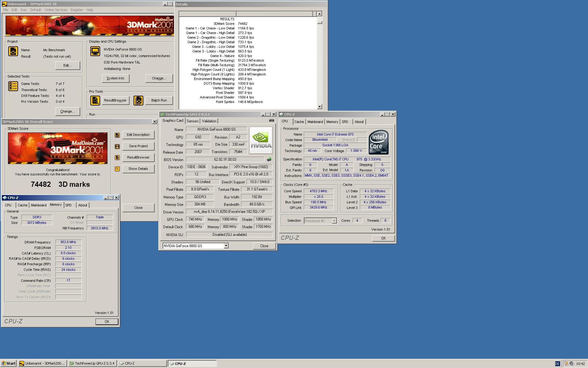Switch to GPU-Z Sensors tab
The height and width of the screenshot is (368, 588).
pyautogui.click(x=193, y=121)
